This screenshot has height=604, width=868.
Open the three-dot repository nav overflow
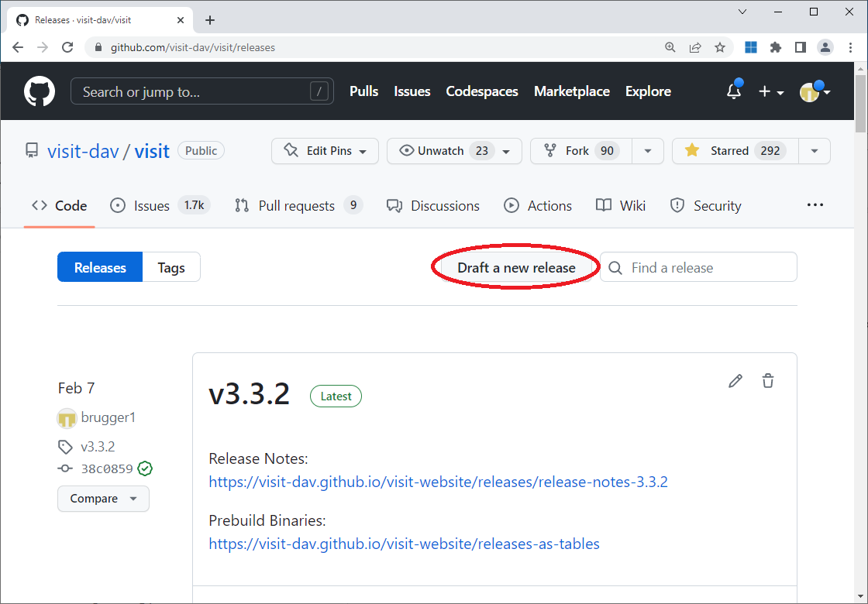815,205
